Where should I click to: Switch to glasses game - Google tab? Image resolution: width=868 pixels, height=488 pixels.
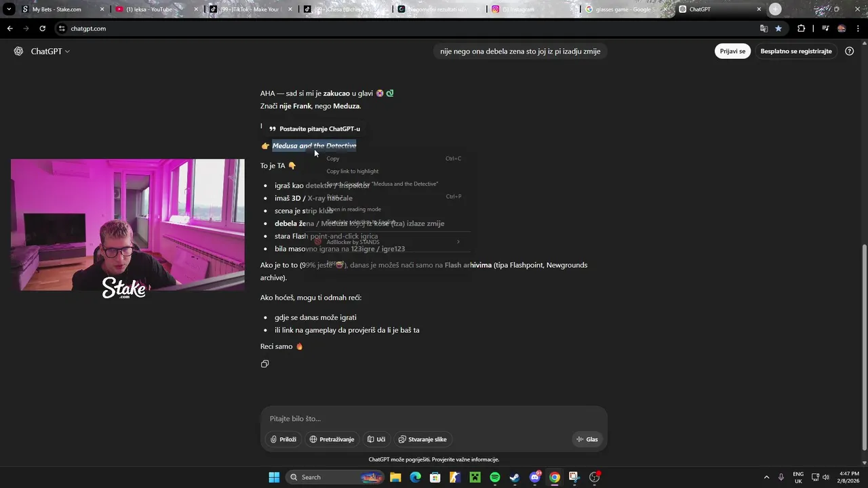pos(622,9)
